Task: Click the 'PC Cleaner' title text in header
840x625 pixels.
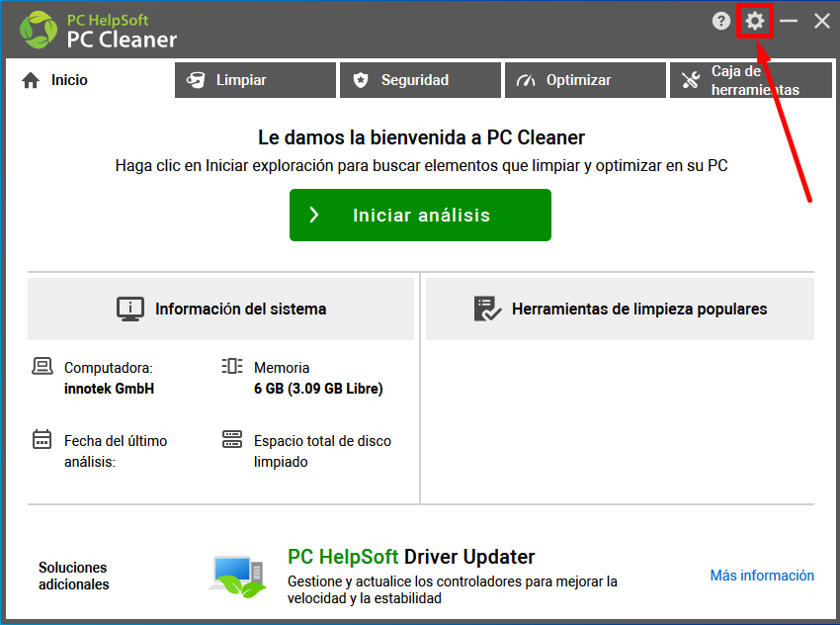Action: coord(122,40)
